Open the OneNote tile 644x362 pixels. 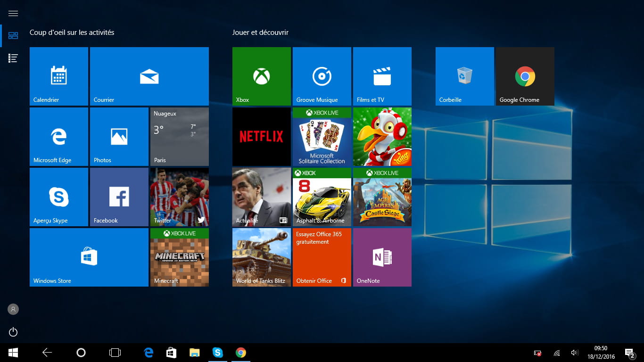pyautogui.click(x=382, y=257)
